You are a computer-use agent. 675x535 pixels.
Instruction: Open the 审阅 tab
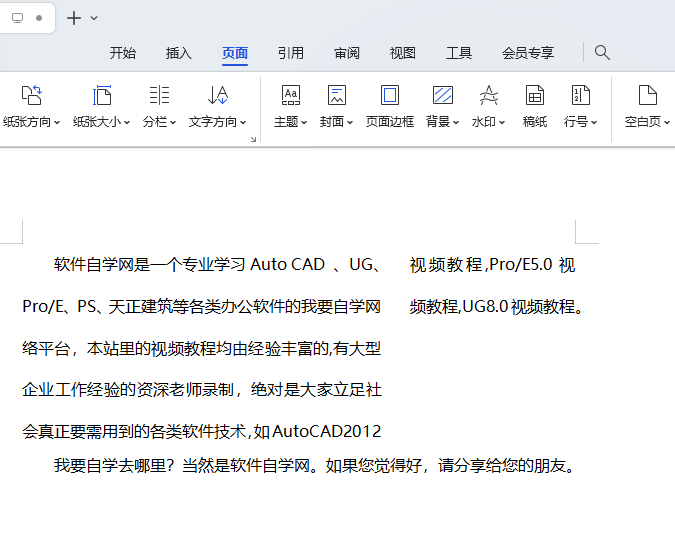(x=347, y=53)
